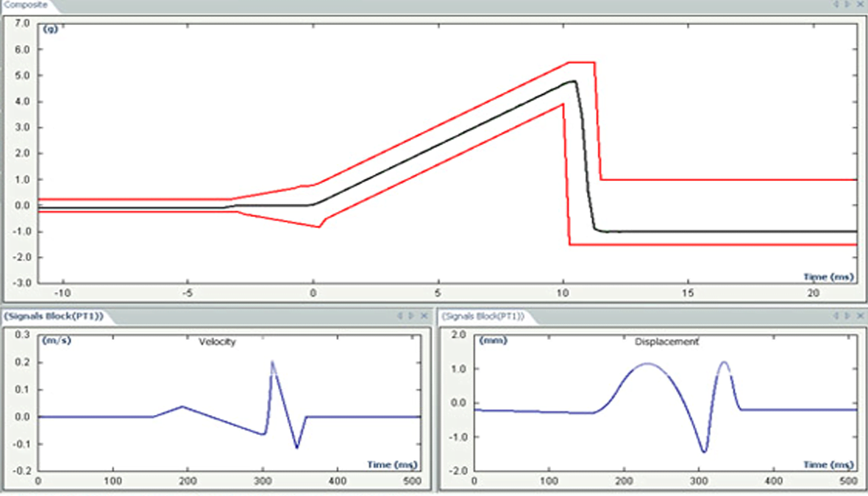Select the Signals Block(PT1) tab above the Velocity plot
This screenshot has width=868, height=496.
pyautogui.click(x=53, y=316)
